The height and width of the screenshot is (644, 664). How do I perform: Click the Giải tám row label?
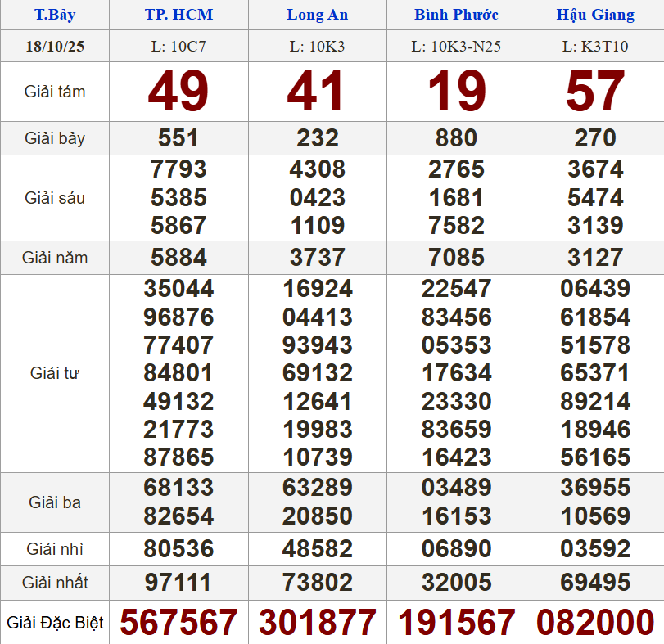[55, 92]
